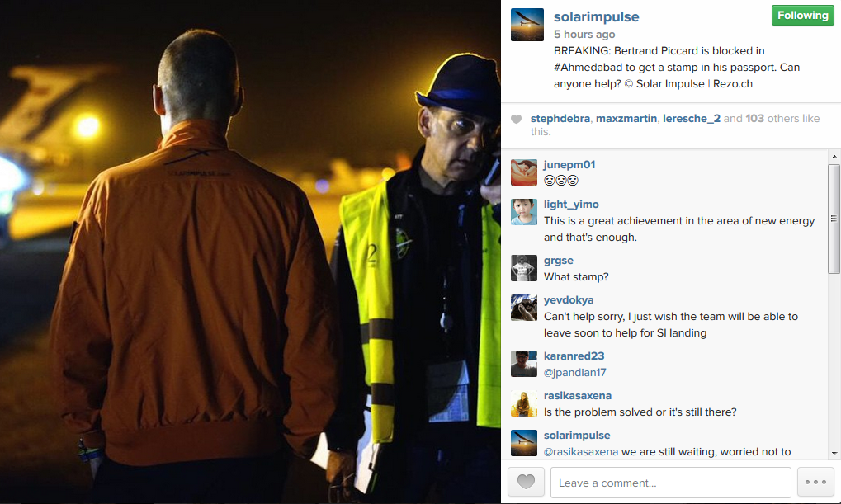841x504 pixels.
Task: Open grgse's profile avatar
Action: 524,268
